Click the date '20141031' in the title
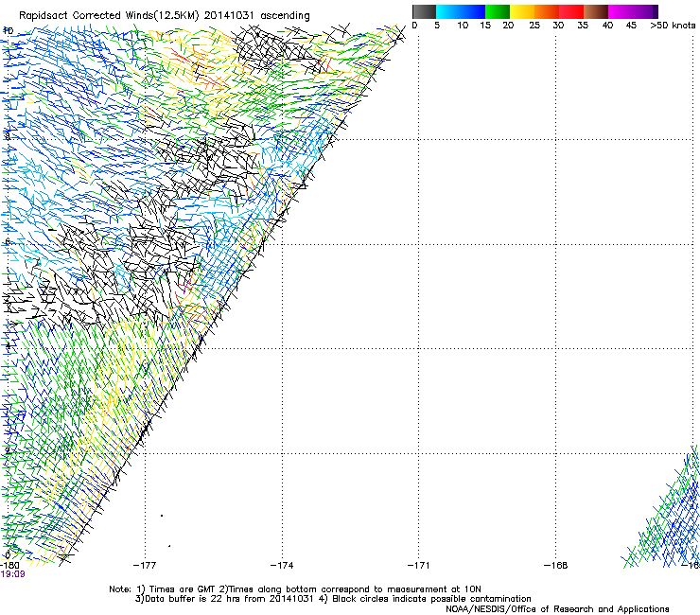Screen dimensions: 700x615 point(229,16)
